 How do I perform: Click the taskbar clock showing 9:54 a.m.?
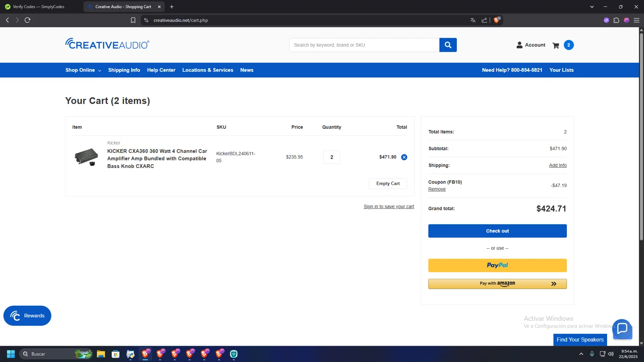628,354
